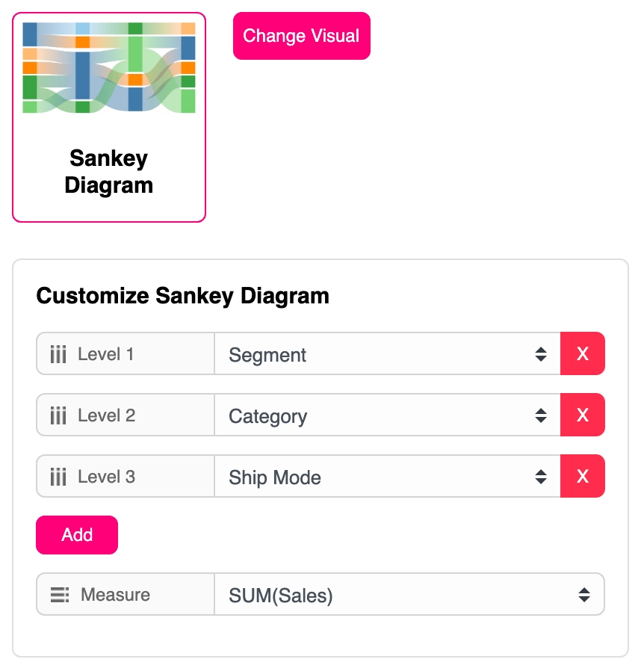This screenshot has width=644, height=671.
Task: Click the Level 3 drag handle icon
Action: (x=58, y=477)
